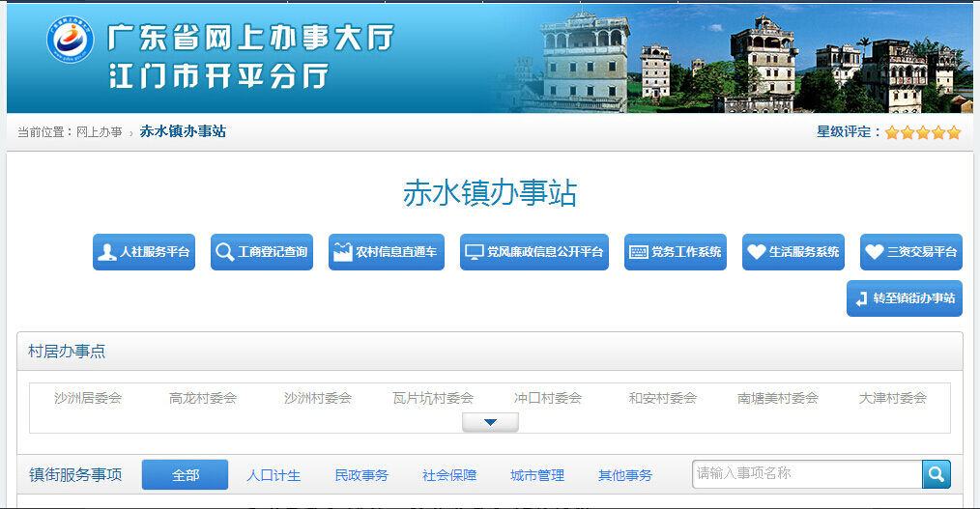Switch to 社会保障 tab
The height and width of the screenshot is (509, 980).
pos(449,475)
